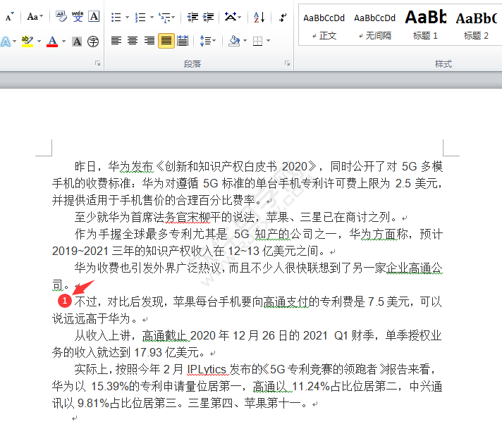Open the Paragraph dialog launcher
The image size is (502, 448).
pyautogui.click(x=287, y=63)
